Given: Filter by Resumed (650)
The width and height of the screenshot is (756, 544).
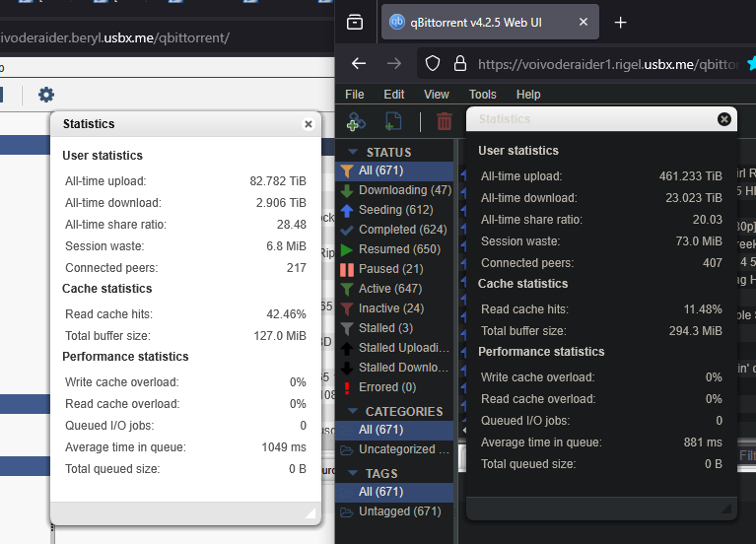Looking at the screenshot, I should tap(394, 249).
